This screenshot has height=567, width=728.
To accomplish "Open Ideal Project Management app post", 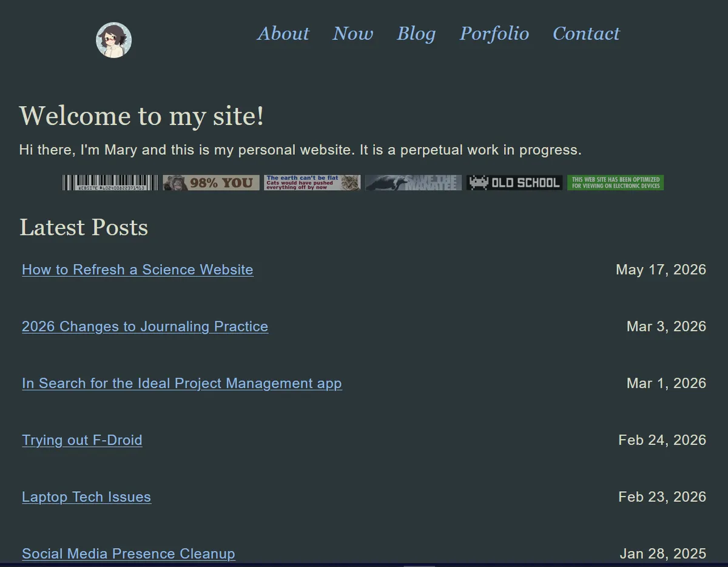I will [x=182, y=384].
